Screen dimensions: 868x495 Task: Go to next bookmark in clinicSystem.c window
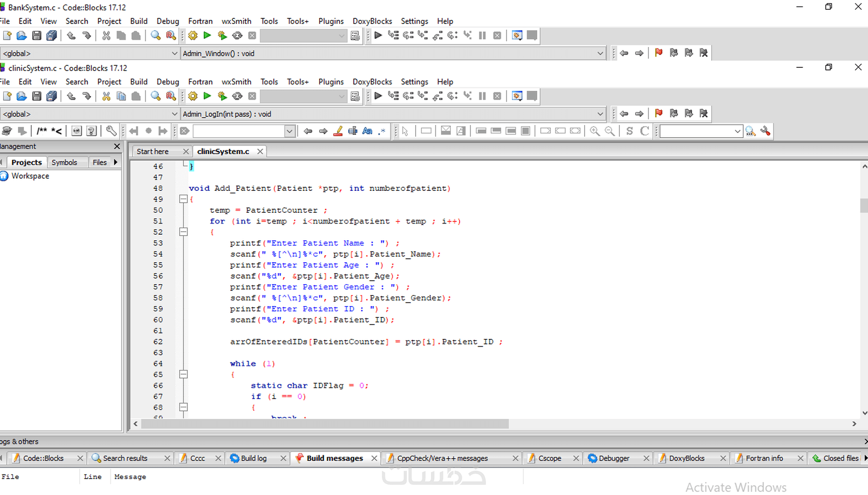689,113
